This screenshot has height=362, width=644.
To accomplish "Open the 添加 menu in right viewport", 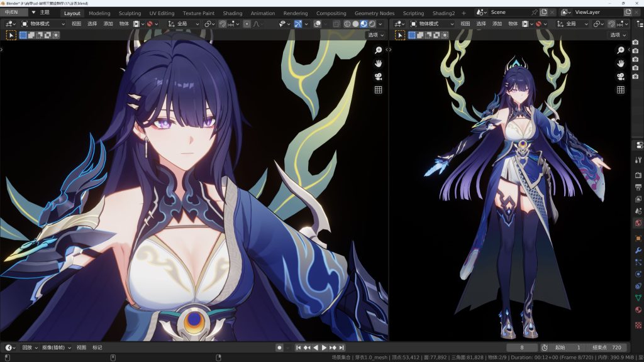I will pyautogui.click(x=497, y=24).
